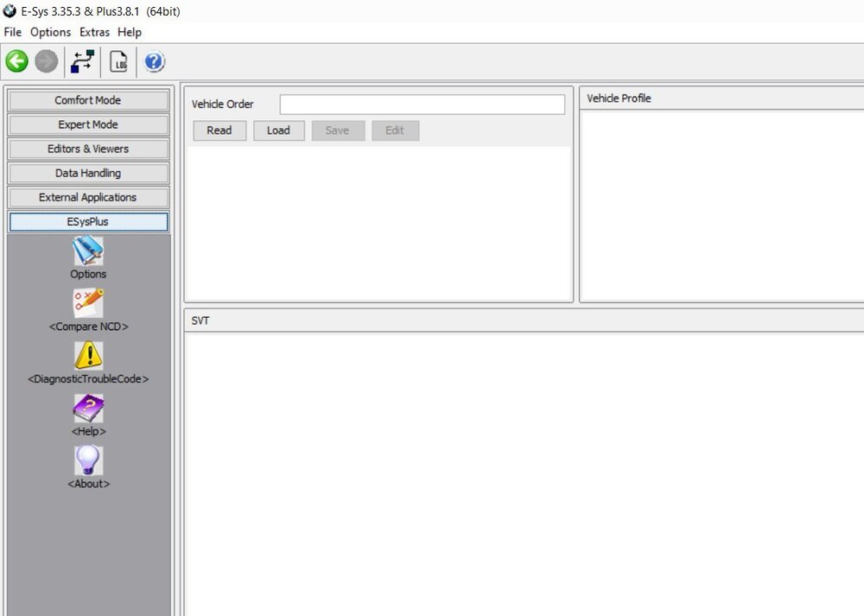Open the ESysPlus Options icon

[88, 251]
